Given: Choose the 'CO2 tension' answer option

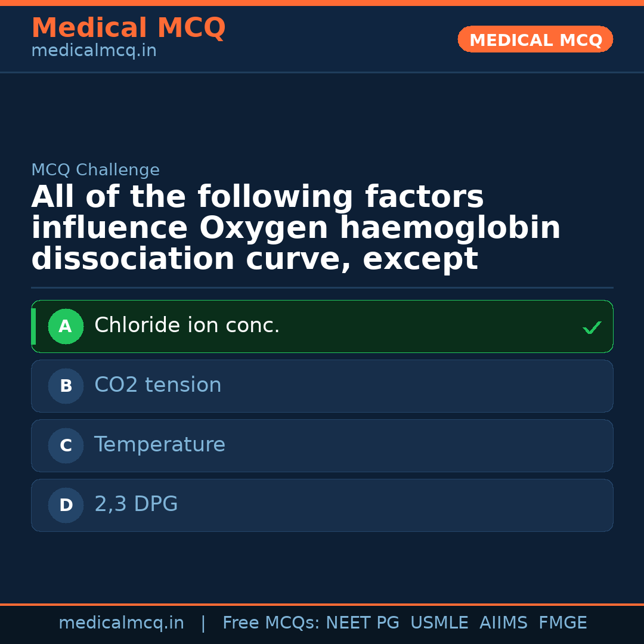Looking at the screenshot, I should 157,385.
